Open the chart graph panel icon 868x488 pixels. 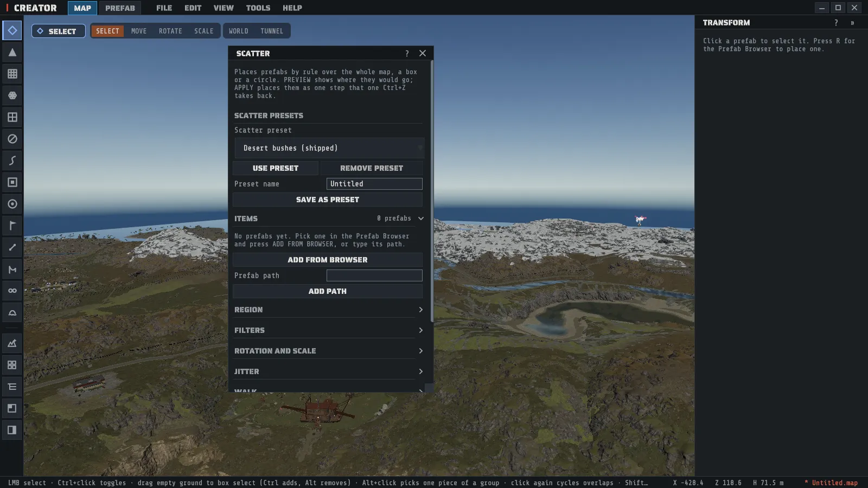point(12,343)
